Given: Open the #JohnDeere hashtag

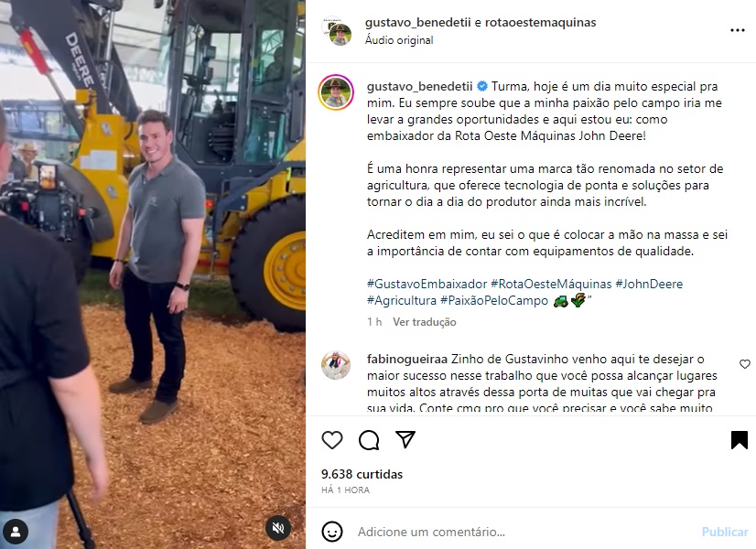Looking at the screenshot, I should 649,284.
